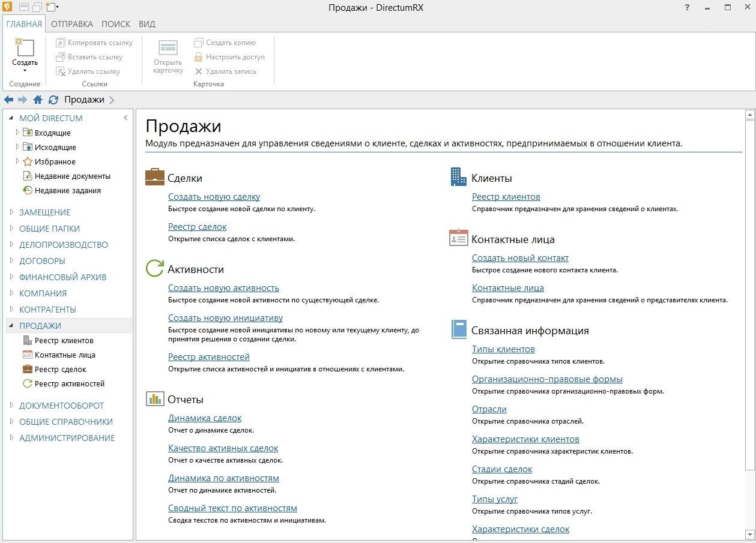Click the Недавние документы icon

[x=28, y=176]
